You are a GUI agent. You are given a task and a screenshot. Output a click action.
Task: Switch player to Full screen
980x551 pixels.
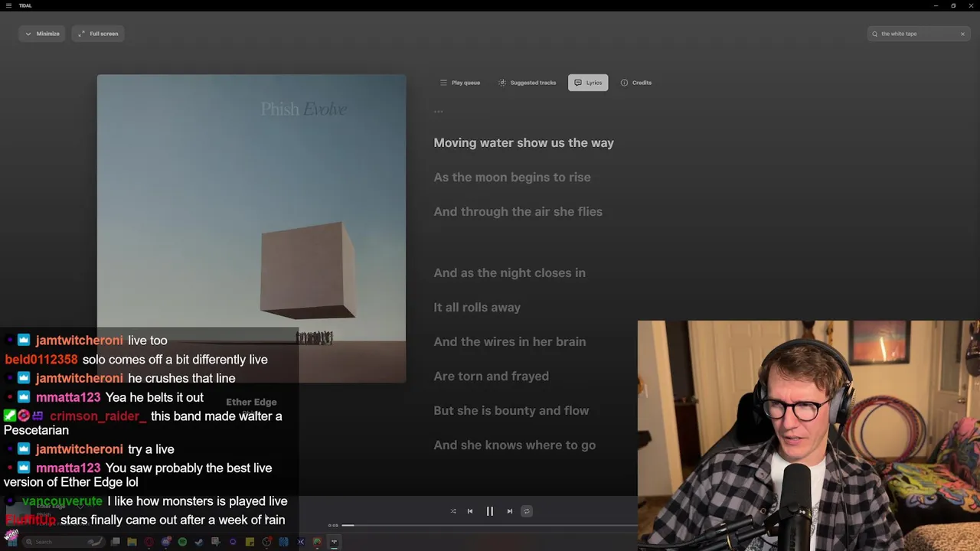(x=99, y=34)
